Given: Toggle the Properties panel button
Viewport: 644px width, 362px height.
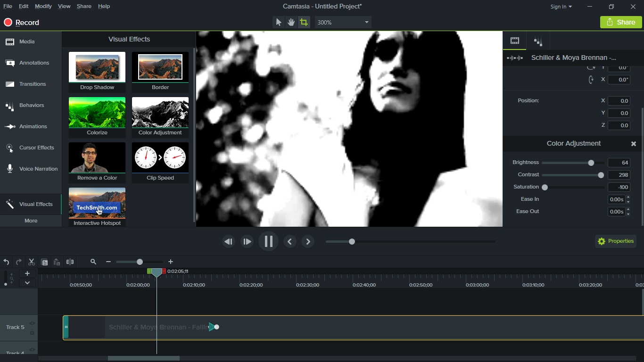Looking at the screenshot, I should pos(616,241).
